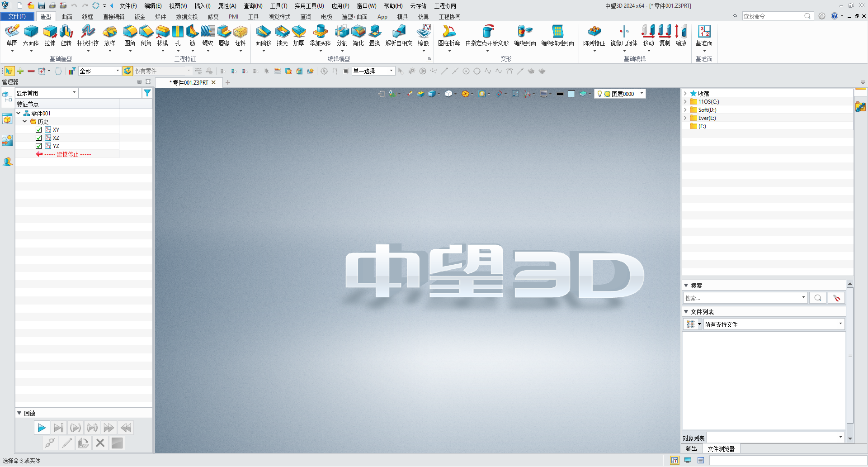Open the 显示常用 display dropdown
868x467 pixels.
pyautogui.click(x=46, y=93)
